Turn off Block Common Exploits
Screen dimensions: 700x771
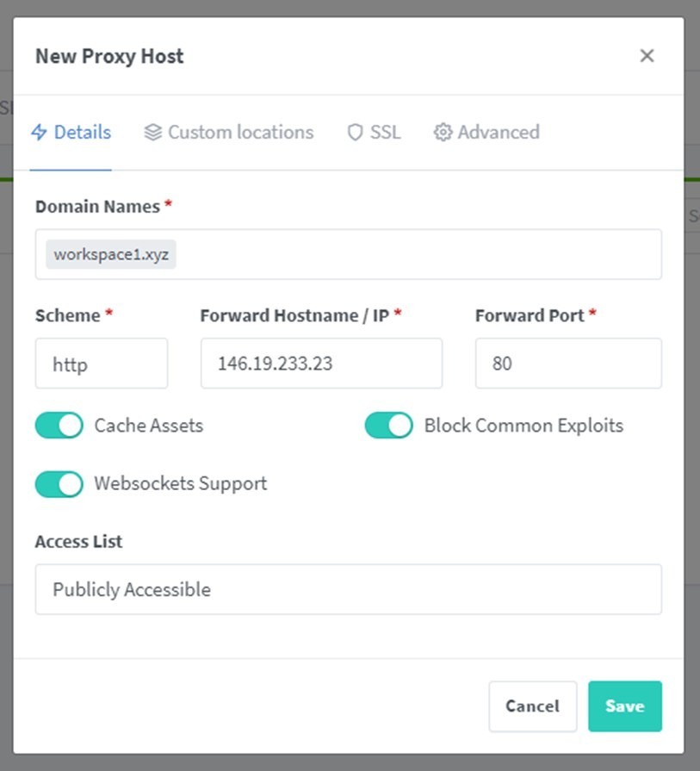(x=389, y=426)
